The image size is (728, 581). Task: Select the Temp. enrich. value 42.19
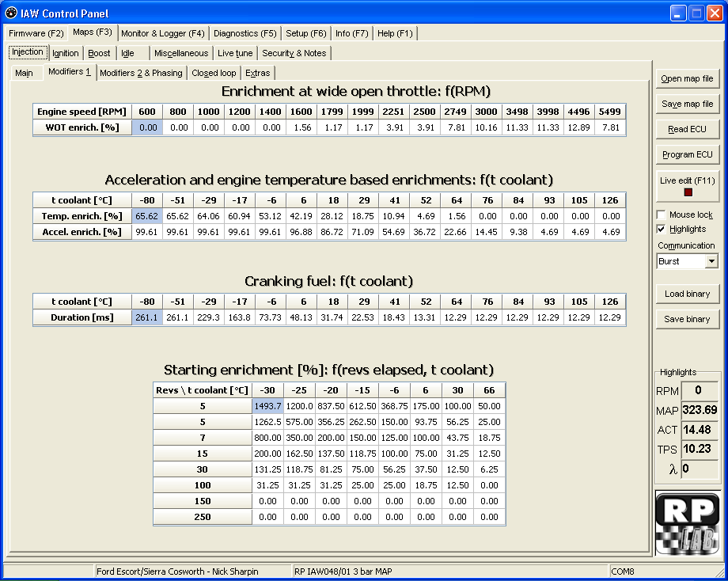tap(301, 216)
